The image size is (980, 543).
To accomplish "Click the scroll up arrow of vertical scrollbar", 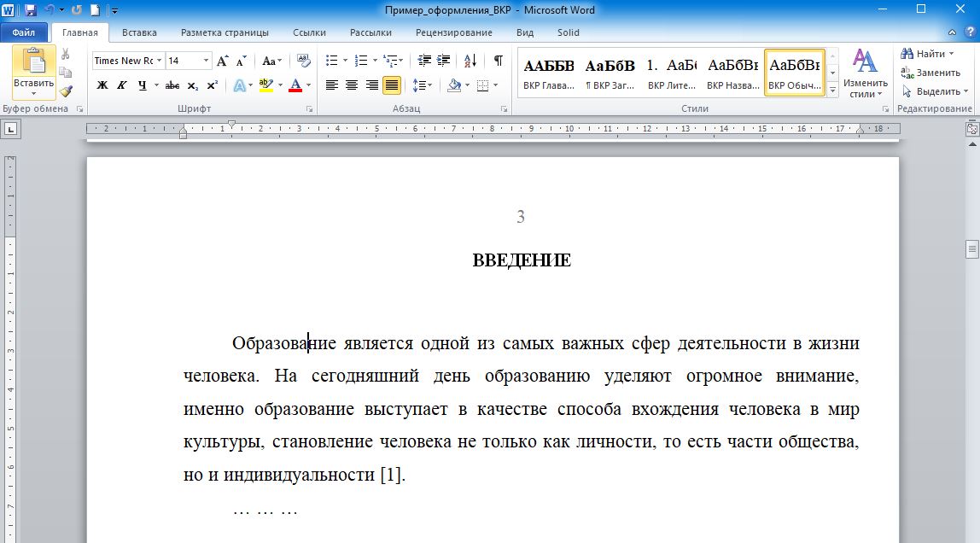I will [x=971, y=144].
